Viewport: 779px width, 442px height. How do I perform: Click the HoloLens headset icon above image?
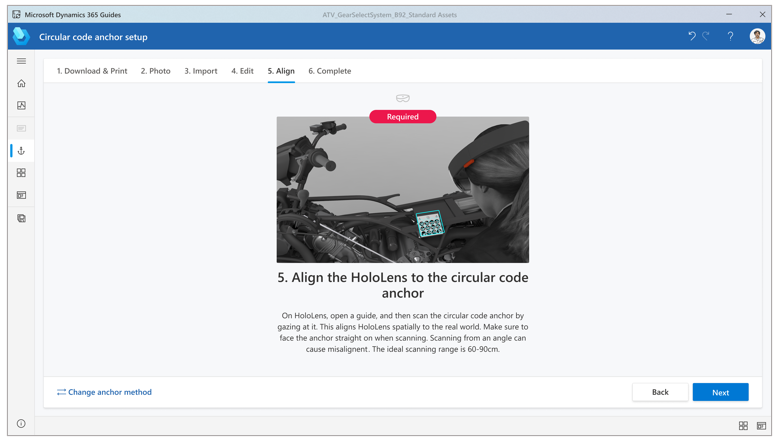tap(403, 98)
